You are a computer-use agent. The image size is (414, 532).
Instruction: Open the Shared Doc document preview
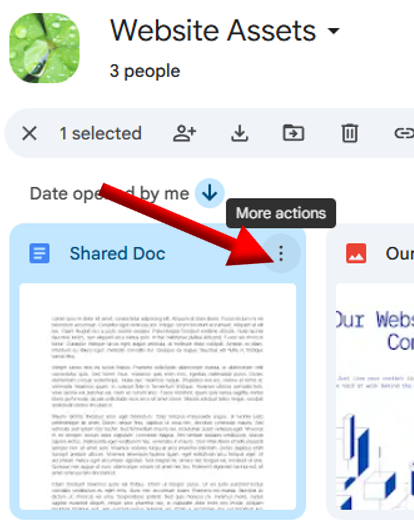click(x=158, y=396)
